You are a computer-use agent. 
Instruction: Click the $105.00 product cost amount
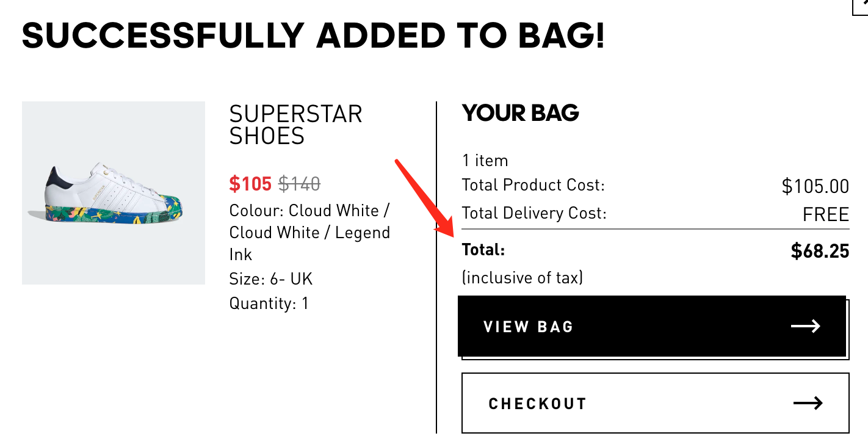(815, 186)
